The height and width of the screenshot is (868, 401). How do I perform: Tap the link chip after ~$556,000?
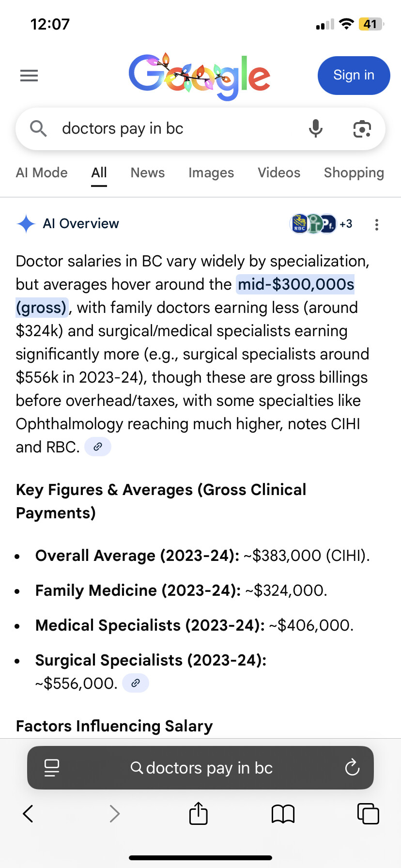click(136, 683)
